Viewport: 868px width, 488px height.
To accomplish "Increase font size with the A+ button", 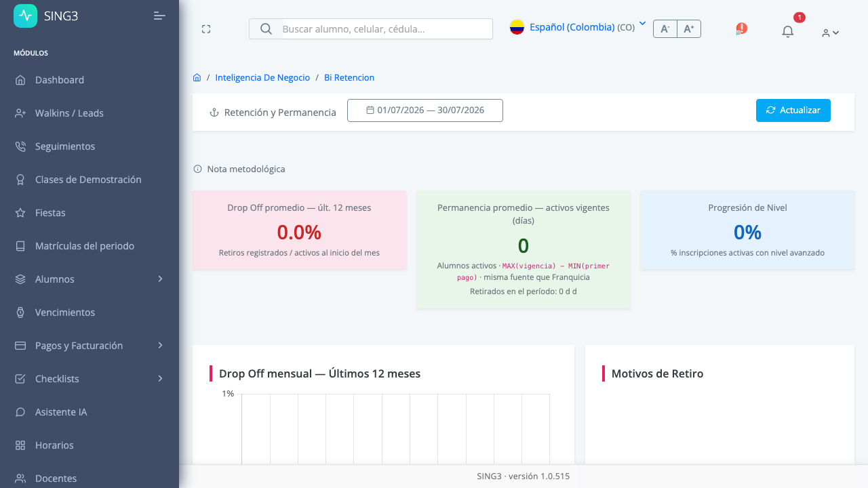I will 689,28.
